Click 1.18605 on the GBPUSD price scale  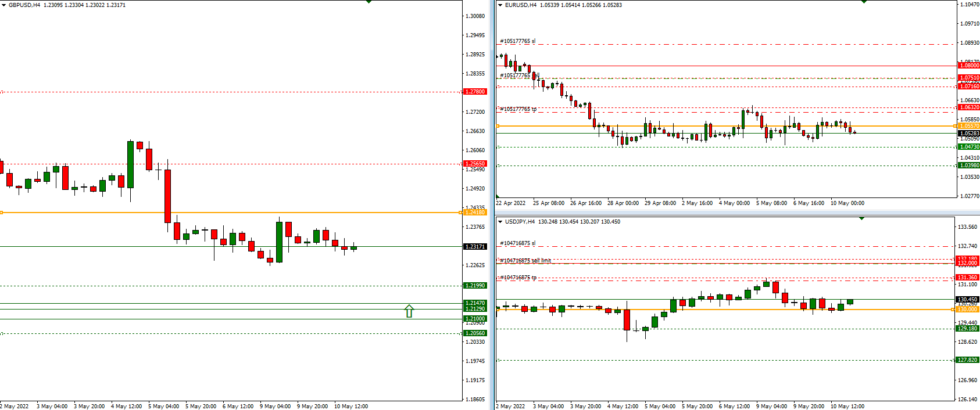pyautogui.click(x=475, y=400)
